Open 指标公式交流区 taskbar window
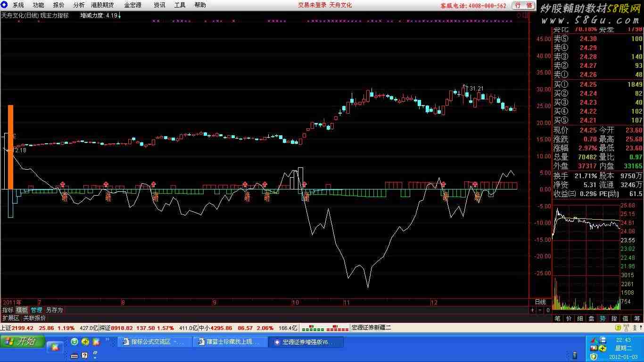This screenshot has height=362, width=644. click(155, 342)
